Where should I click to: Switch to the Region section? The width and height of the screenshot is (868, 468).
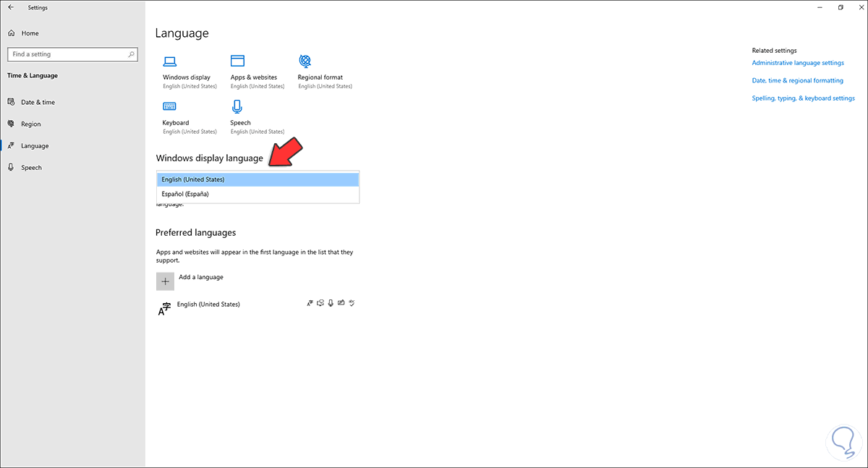click(32, 124)
